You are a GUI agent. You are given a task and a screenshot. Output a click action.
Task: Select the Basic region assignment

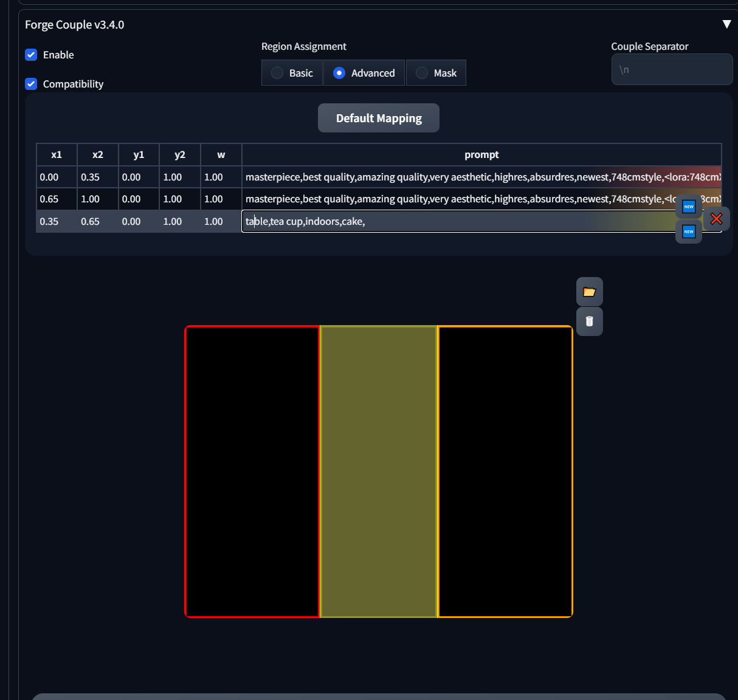point(292,73)
